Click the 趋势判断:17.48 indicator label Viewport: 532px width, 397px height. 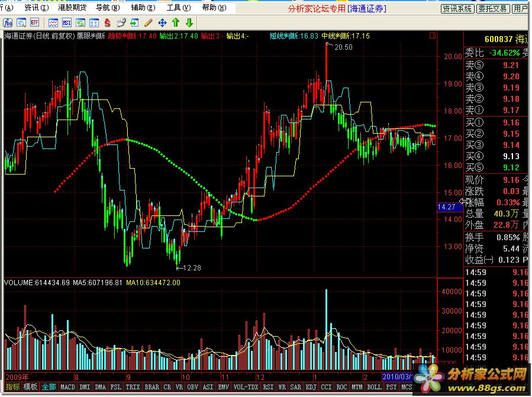(x=133, y=36)
